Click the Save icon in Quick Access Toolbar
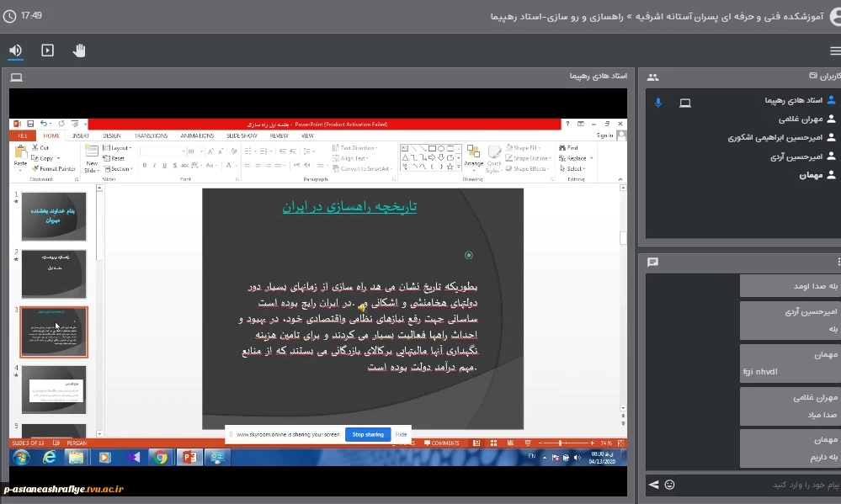841x504 pixels. click(30, 124)
